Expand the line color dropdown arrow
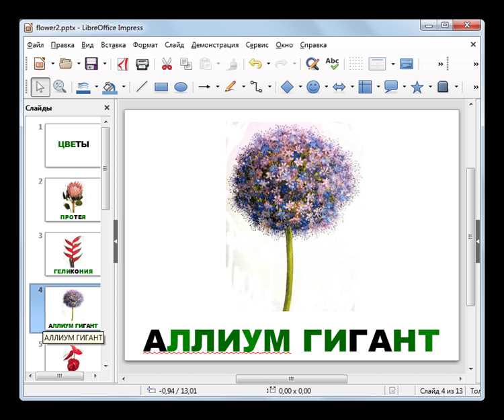 [x=96, y=87]
